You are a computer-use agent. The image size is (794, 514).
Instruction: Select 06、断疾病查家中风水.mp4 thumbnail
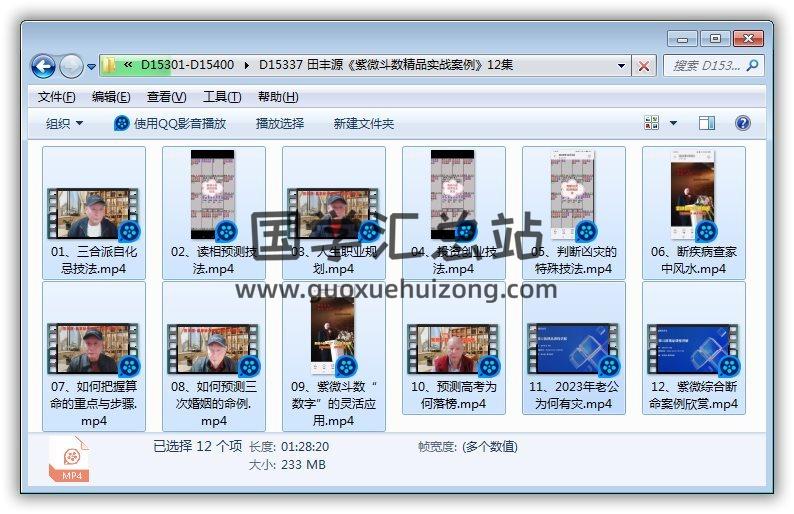coord(693,194)
